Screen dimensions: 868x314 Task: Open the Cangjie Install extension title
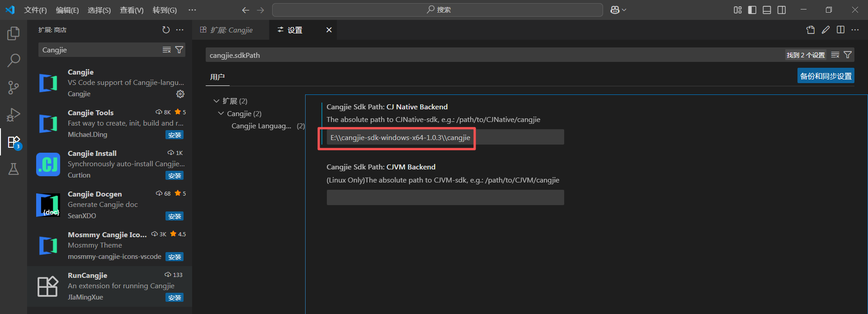92,153
